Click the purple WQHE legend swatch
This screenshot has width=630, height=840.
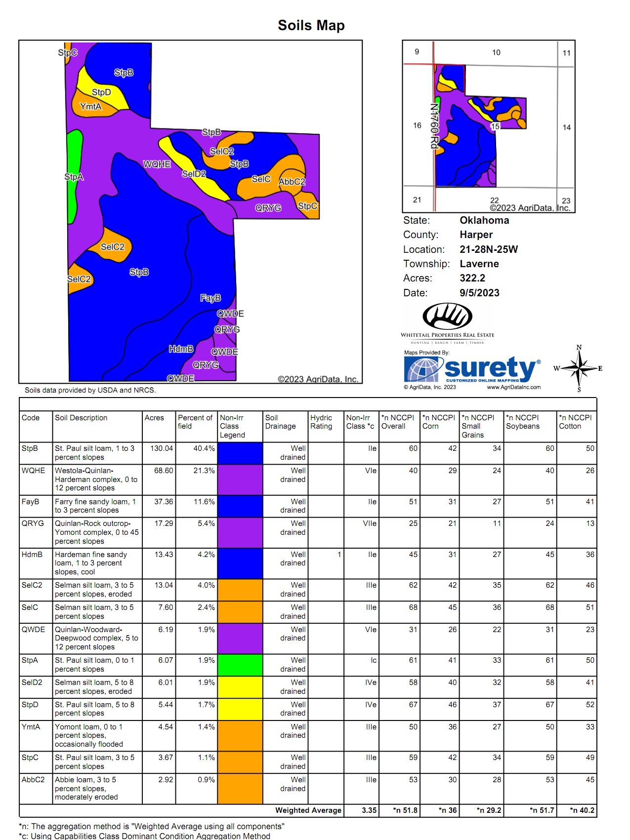pyautogui.click(x=240, y=479)
